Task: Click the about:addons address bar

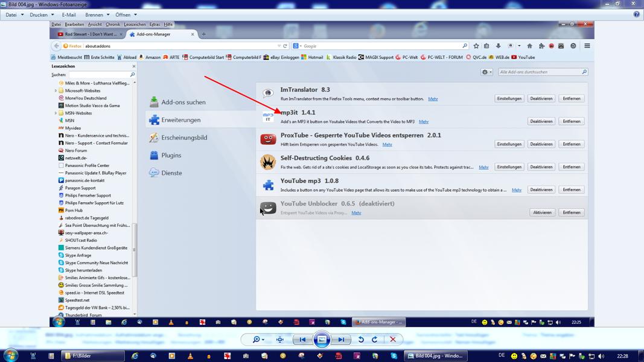Action: pos(177,46)
